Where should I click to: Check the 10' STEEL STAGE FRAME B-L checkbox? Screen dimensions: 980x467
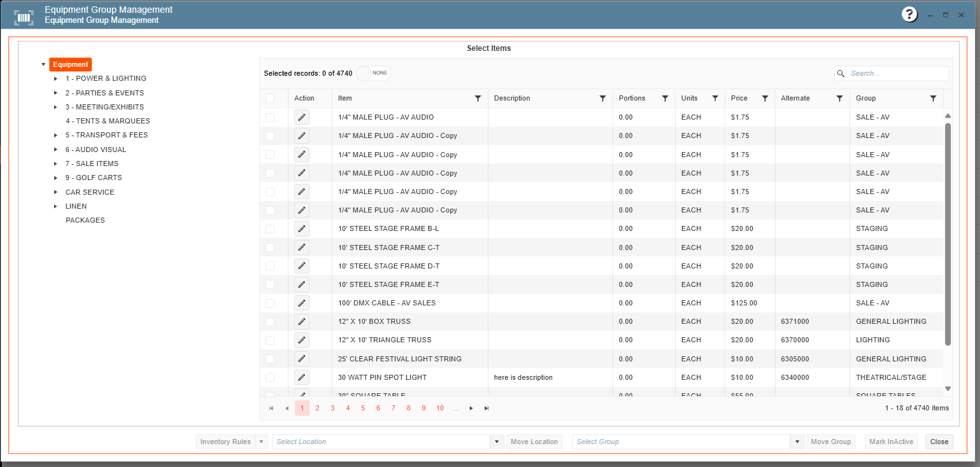tap(270, 228)
